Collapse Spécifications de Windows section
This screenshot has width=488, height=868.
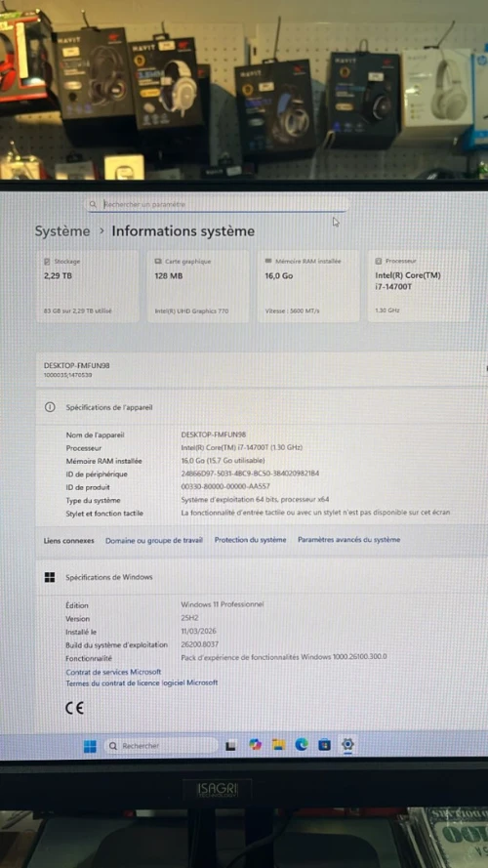(x=262, y=577)
